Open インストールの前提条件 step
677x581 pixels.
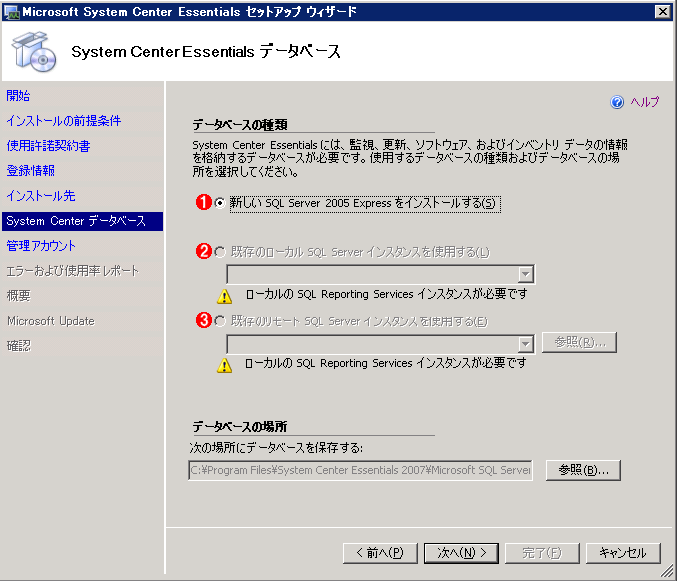tap(63, 121)
